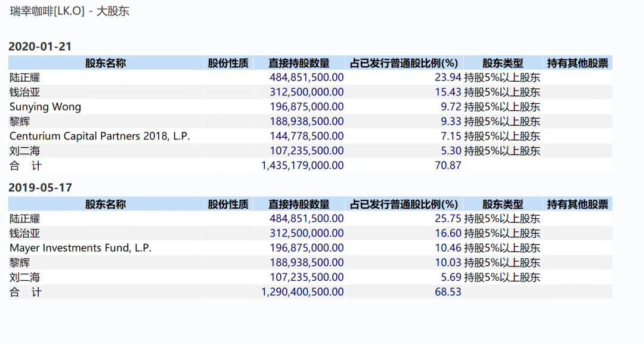Click 占已发行普通股比例(%) header in 2019-05-17 table
The height and width of the screenshot is (344, 644).
[x=404, y=204]
